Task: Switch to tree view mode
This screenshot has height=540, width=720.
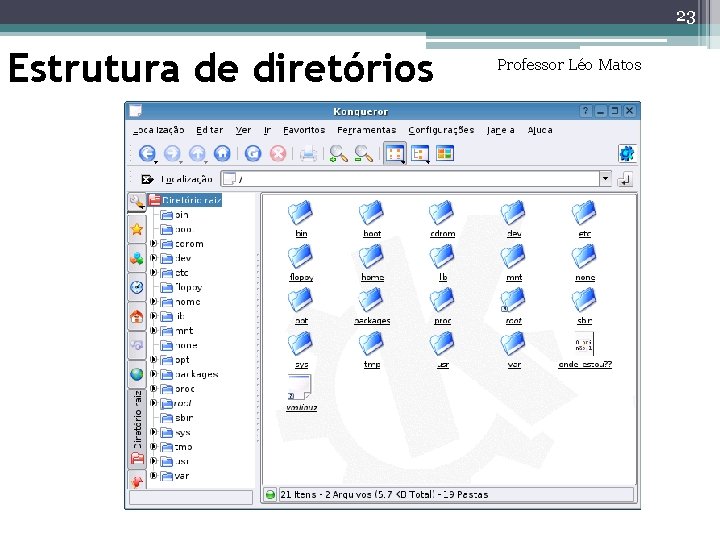Action: (x=420, y=154)
